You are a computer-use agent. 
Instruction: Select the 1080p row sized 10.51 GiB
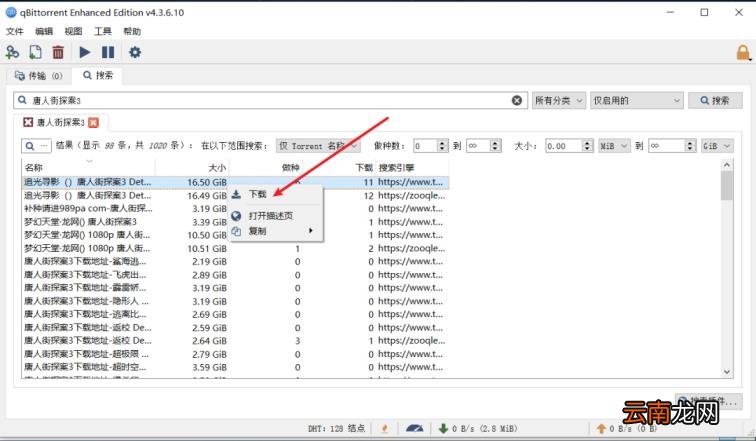coord(235,248)
